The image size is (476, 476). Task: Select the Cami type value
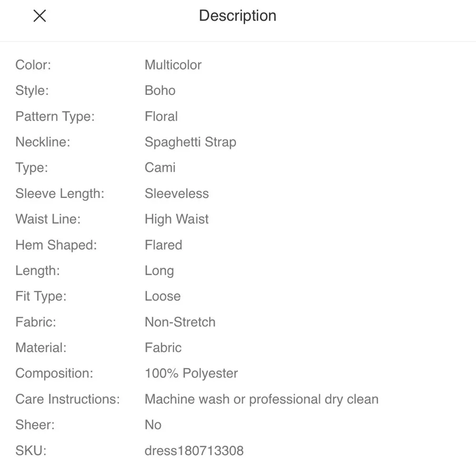point(160,168)
